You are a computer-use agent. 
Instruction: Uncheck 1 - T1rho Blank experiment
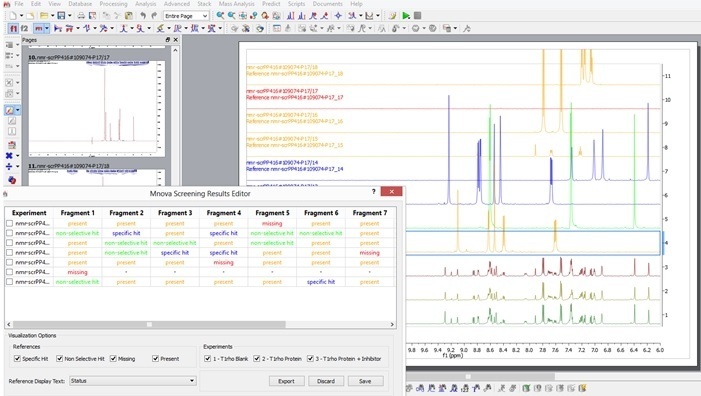tap(207, 358)
